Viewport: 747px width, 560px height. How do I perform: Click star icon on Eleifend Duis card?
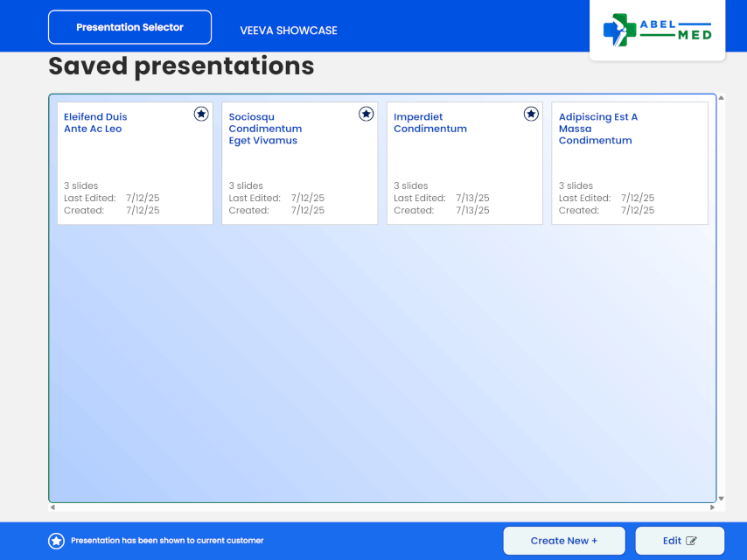[x=201, y=114]
